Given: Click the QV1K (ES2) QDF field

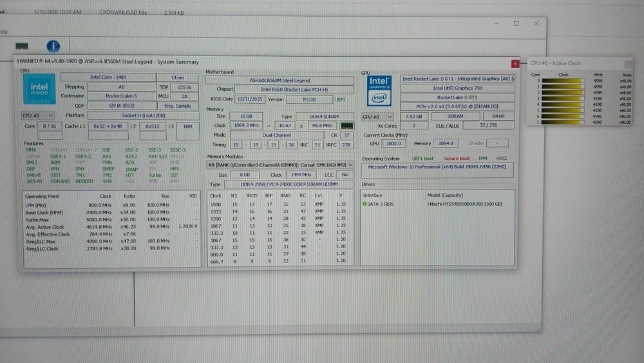Looking at the screenshot, I should point(122,106).
